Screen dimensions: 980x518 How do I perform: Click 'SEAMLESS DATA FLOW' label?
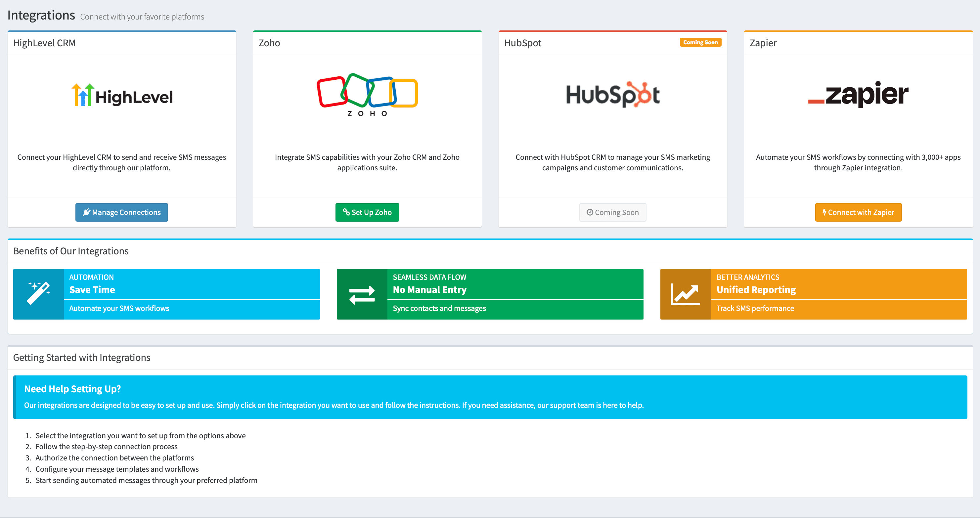(x=429, y=277)
